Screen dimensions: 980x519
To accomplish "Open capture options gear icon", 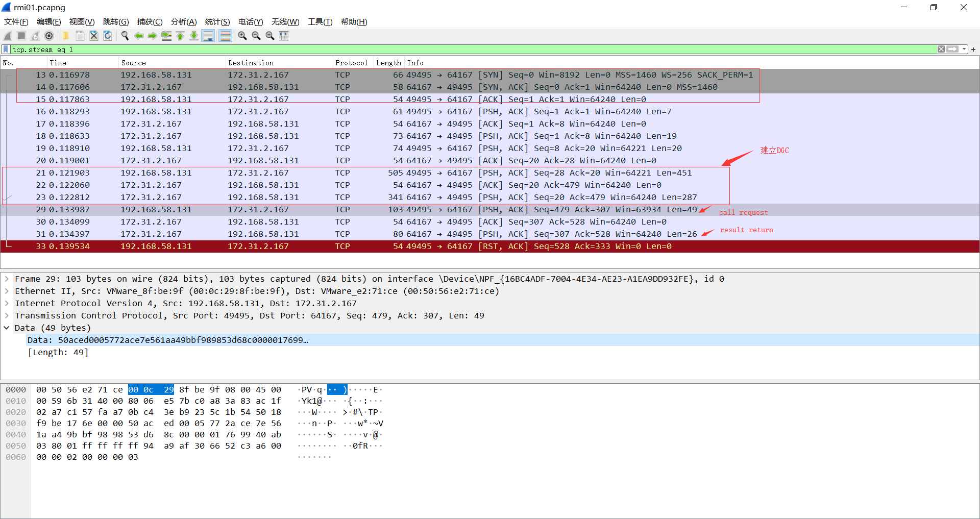I will coord(49,36).
